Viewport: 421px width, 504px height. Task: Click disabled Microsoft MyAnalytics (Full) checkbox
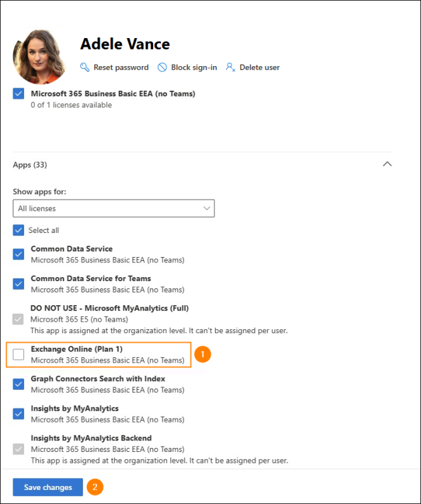[x=18, y=319]
